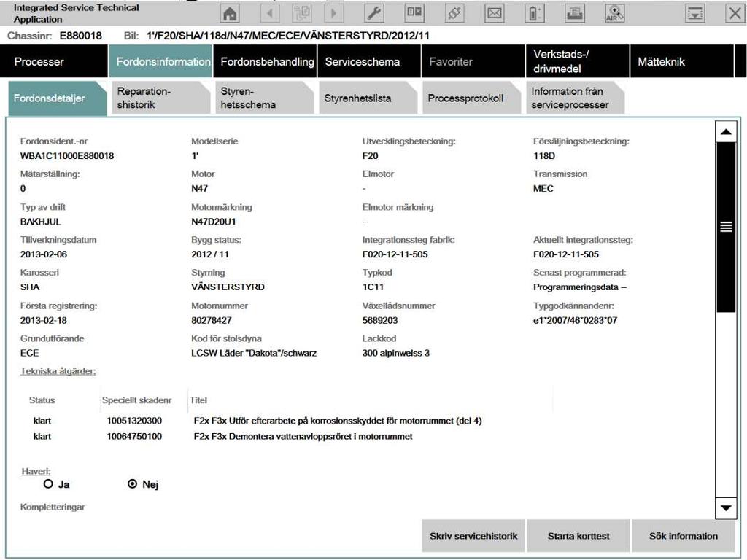Switch to the Reparationshistorik tab
This screenshot has height=560, width=747.
pos(161,98)
